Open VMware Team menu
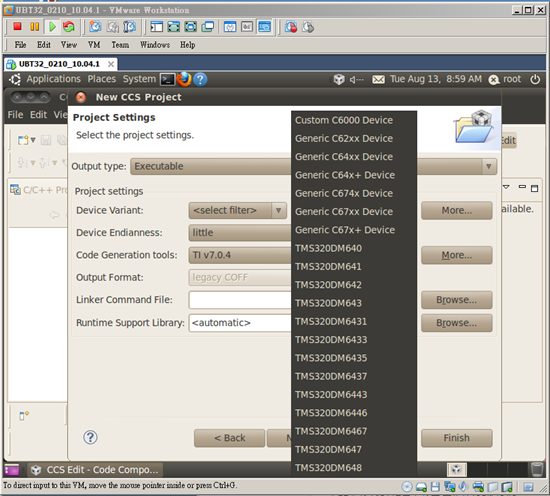 (120, 45)
